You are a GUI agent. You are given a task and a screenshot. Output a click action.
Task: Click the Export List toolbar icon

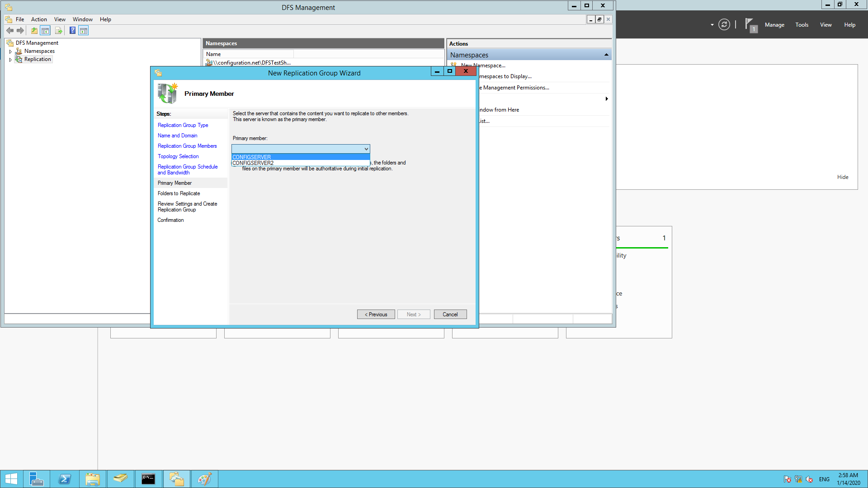point(59,30)
